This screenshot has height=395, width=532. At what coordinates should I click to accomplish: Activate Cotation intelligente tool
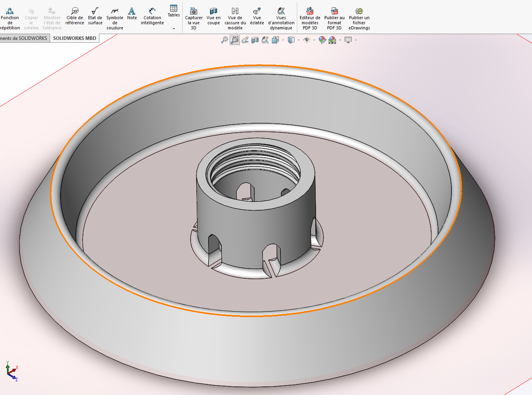click(152, 16)
